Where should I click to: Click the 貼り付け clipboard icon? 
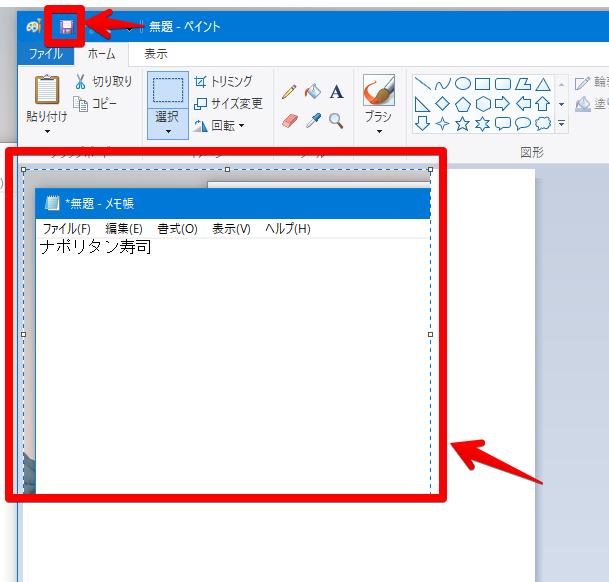47,89
